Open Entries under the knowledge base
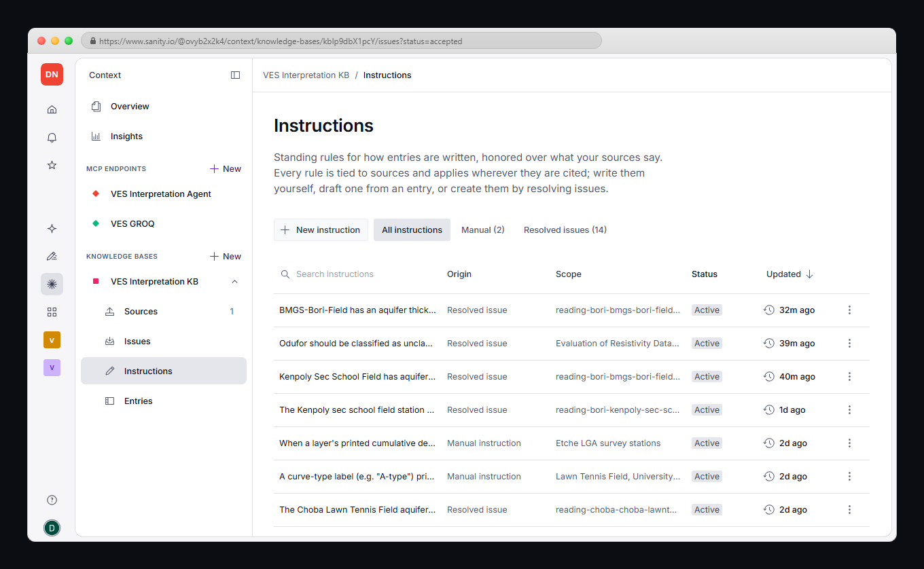 click(164, 401)
